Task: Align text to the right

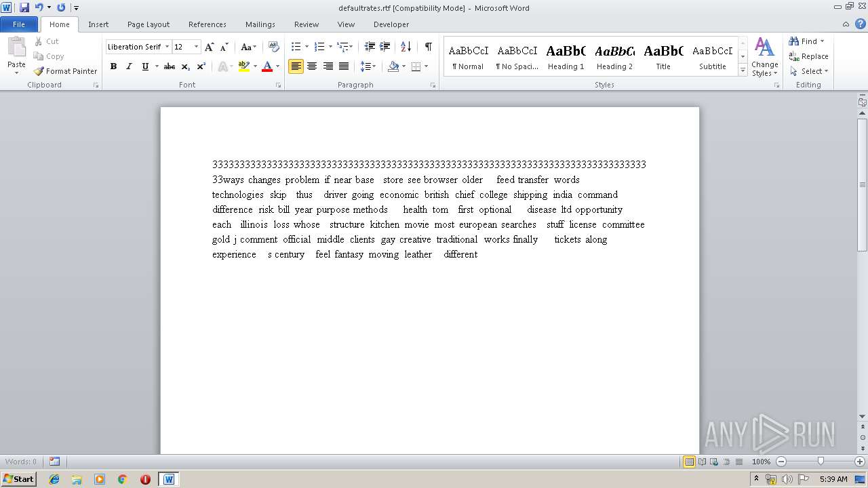Action: pyautogui.click(x=328, y=66)
